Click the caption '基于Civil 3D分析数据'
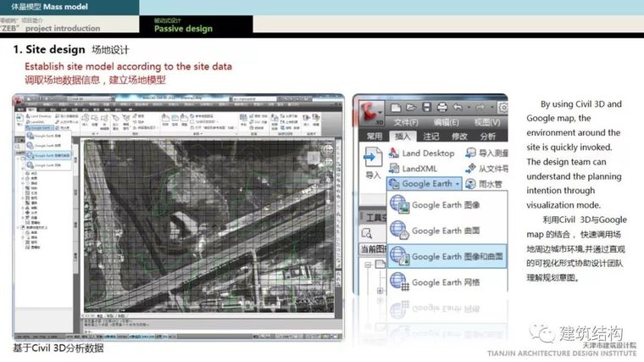644x362 pixels. click(58, 348)
